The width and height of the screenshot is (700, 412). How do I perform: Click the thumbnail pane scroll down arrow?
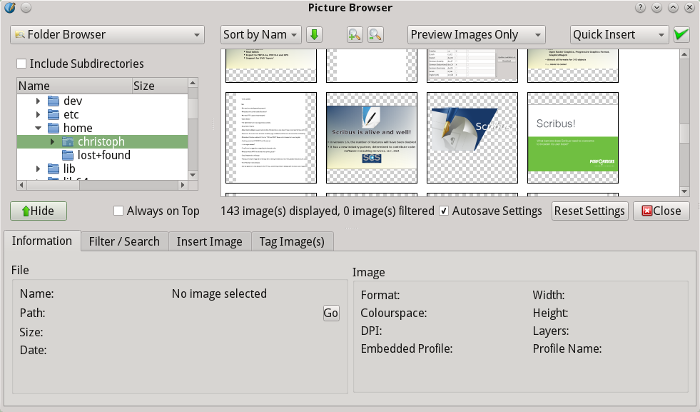point(684,191)
